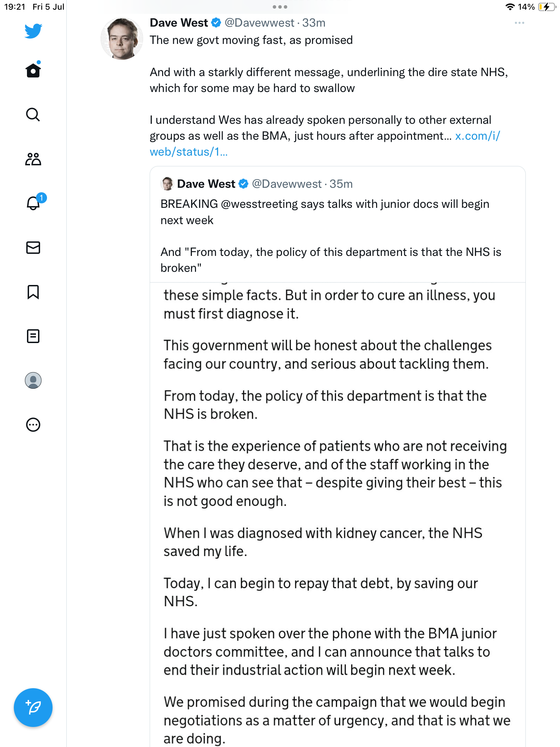This screenshot has height=747, width=560.
Task: Open the attached statement screenshot image
Action: [337, 512]
